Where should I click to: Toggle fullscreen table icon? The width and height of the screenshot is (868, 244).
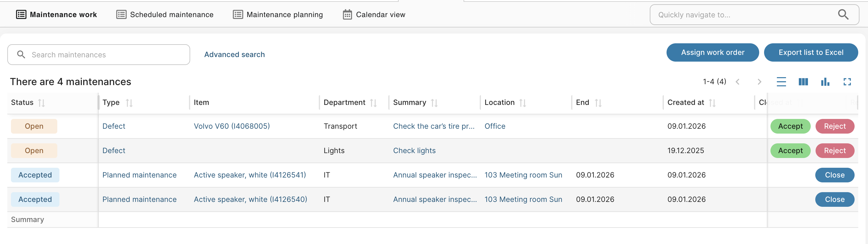click(x=847, y=82)
